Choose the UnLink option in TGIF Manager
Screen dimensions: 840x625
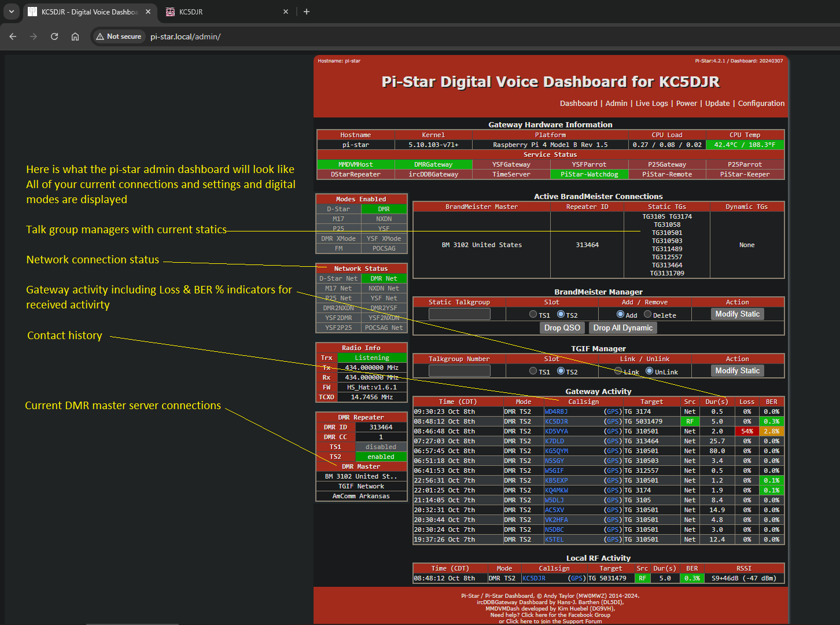(649, 371)
